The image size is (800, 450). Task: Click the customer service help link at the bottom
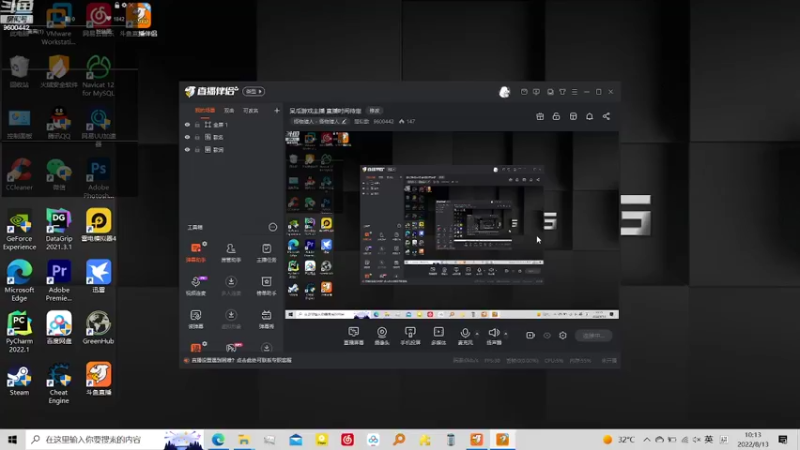[241, 360]
